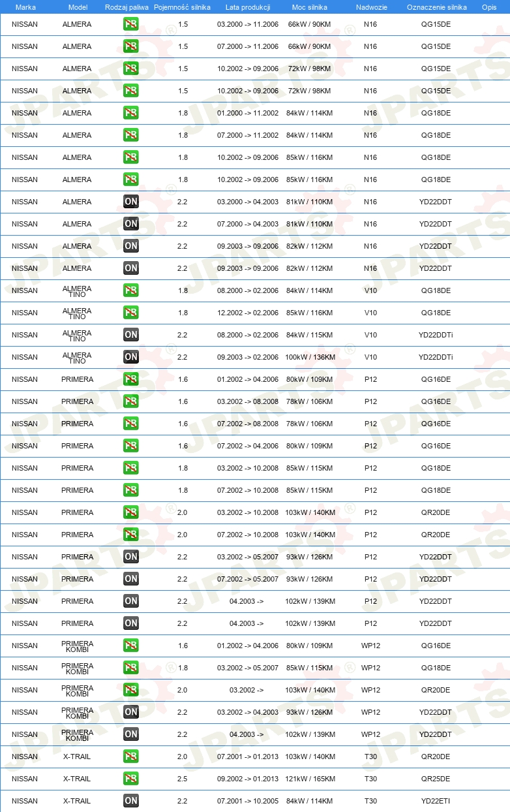The height and width of the screenshot is (812, 510).
Task: Click petrol icon in ALMERA TINO 08.2000 1.8 row
Action: coord(131,290)
